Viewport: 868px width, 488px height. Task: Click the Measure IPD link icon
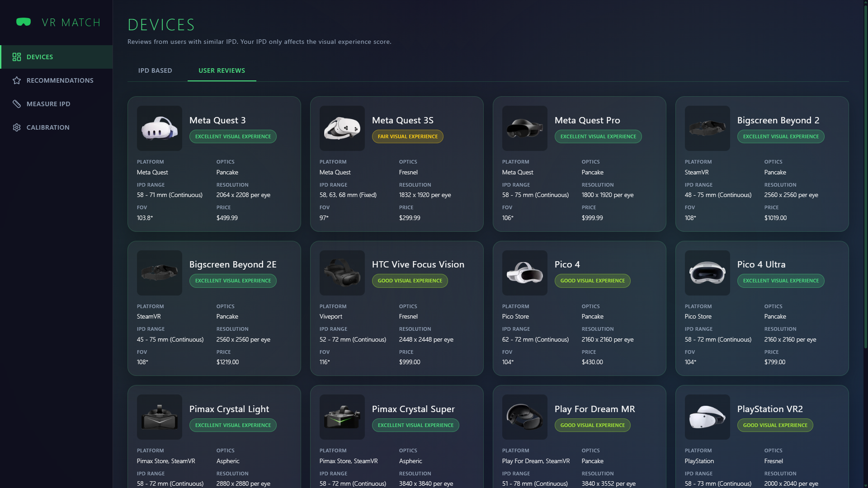(x=16, y=104)
